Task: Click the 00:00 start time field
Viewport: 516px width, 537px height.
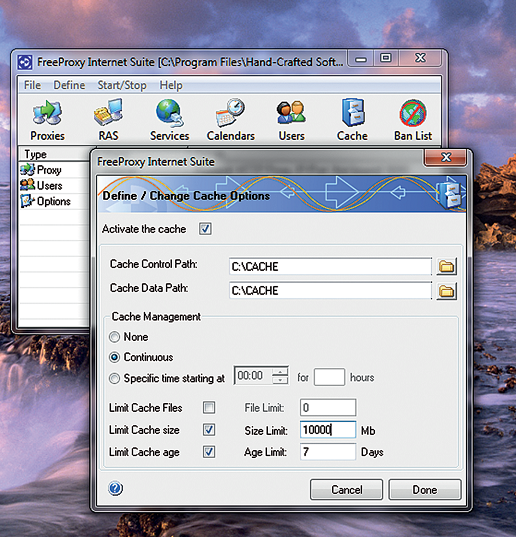Action: point(253,376)
